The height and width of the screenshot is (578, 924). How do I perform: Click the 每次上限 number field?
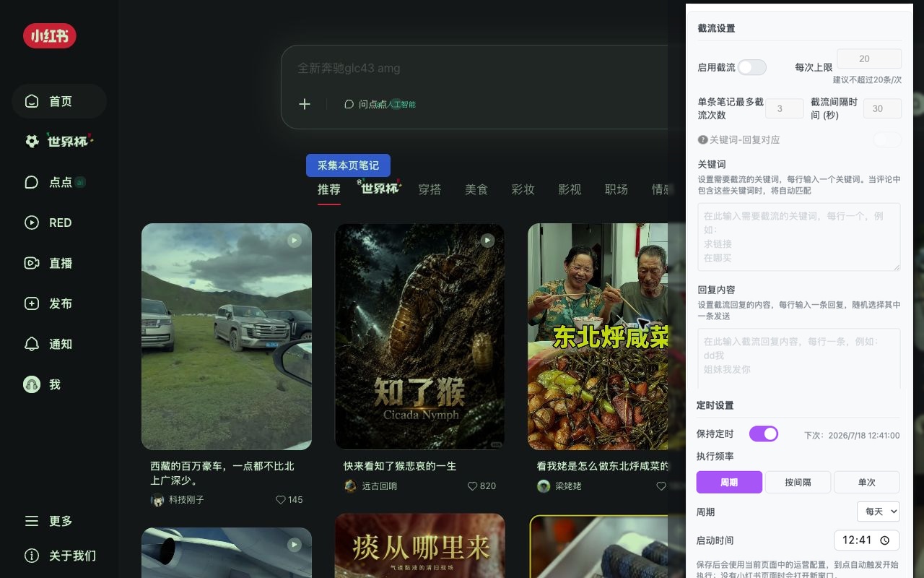[x=869, y=59]
